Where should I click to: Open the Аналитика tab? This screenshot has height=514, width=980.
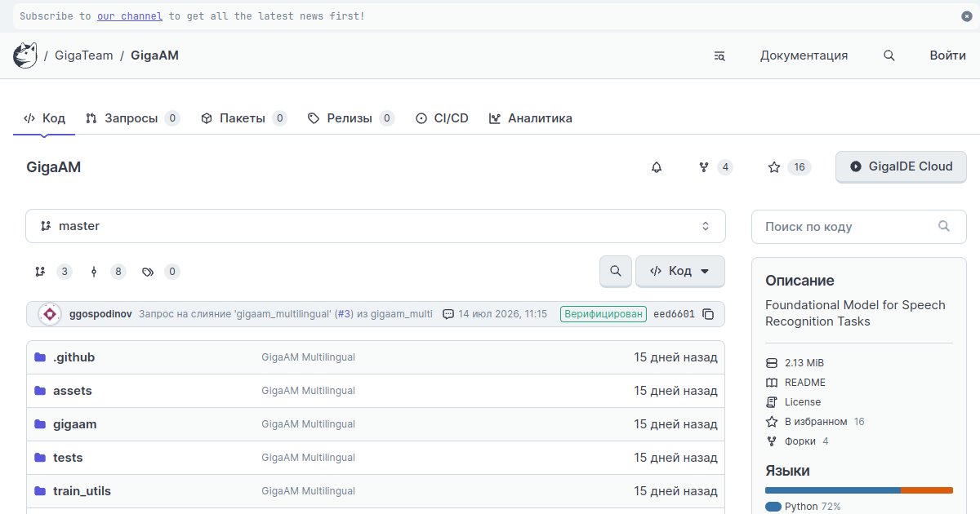[531, 118]
